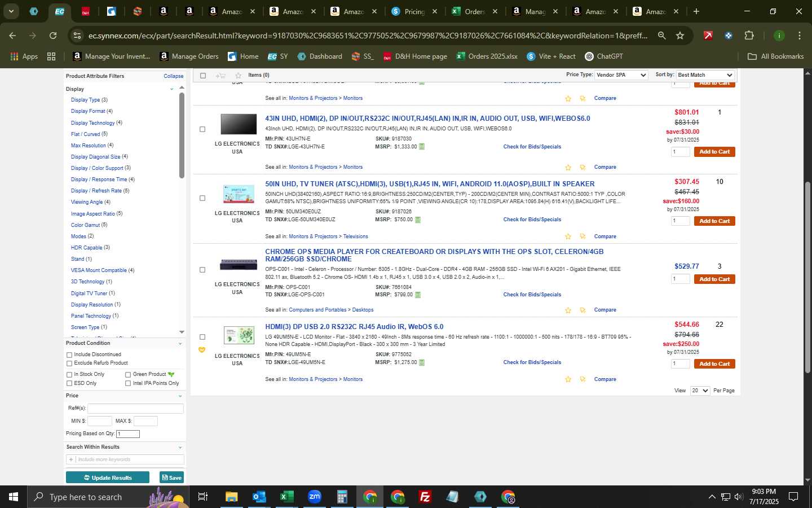Click the MIN $ price field

[100, 421]
